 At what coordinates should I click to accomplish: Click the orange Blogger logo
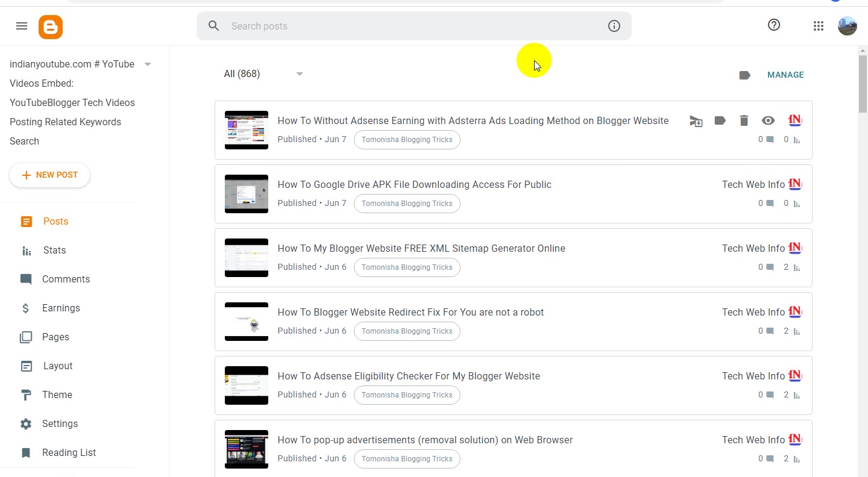coord(51,27)
